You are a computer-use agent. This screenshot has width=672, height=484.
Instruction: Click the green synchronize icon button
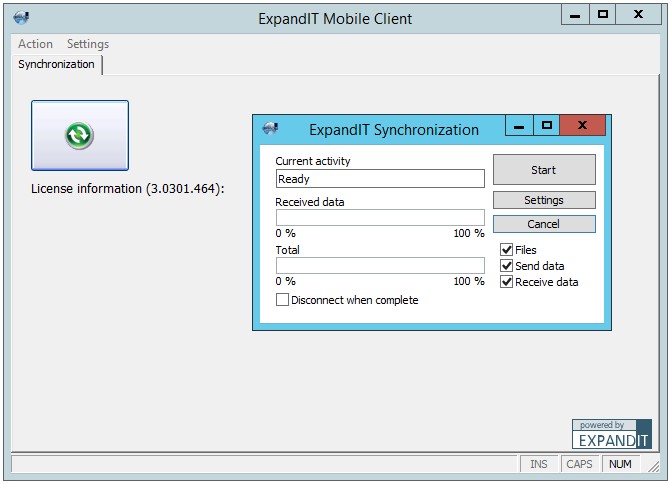click(80, 135)
